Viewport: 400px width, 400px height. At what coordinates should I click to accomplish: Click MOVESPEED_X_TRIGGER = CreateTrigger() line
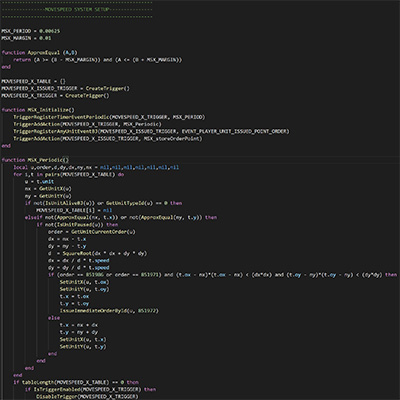pos(55,96)
